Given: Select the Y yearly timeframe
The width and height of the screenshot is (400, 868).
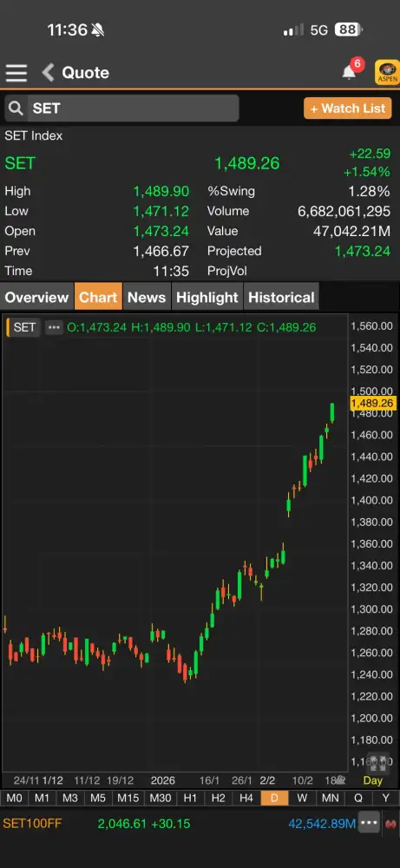Looking at the screenshot, I should point(385,798).
